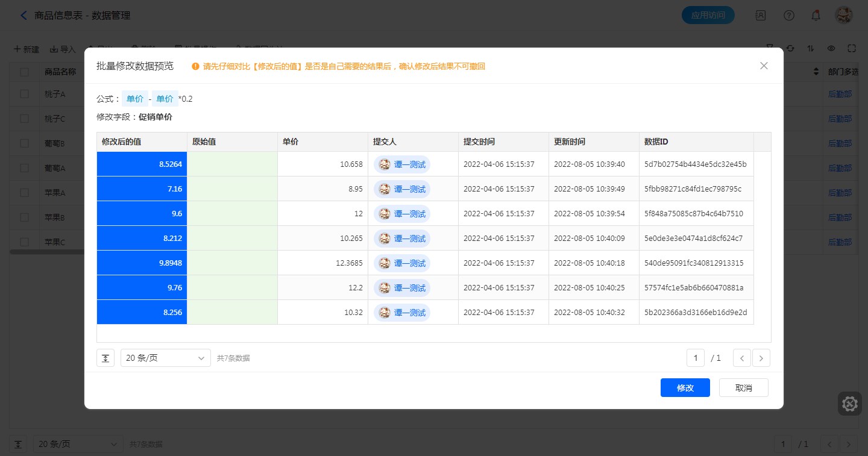Screen dimensions: 868x456
Task: Open the help question mark icon
Action: pos(788,16)
